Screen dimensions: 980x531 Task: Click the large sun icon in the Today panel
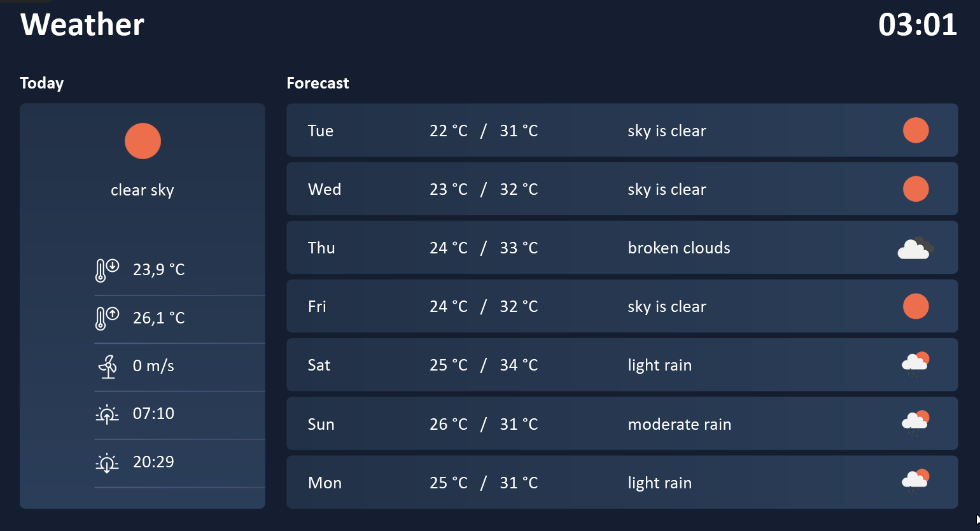coord(143,141)
